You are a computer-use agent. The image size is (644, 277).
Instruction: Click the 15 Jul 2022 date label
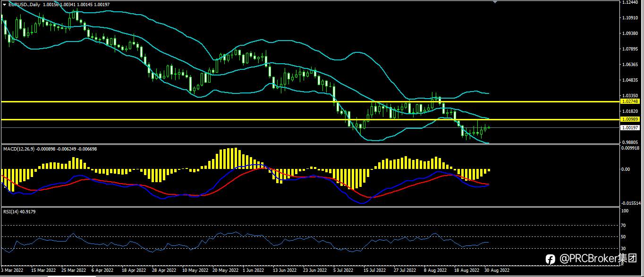pyautogui.click(x=375, y=270)
